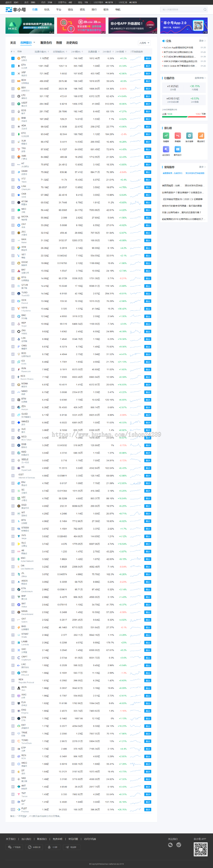Open the 新币发行 ticket icon
213x868 pixels.
click(178, 149)
